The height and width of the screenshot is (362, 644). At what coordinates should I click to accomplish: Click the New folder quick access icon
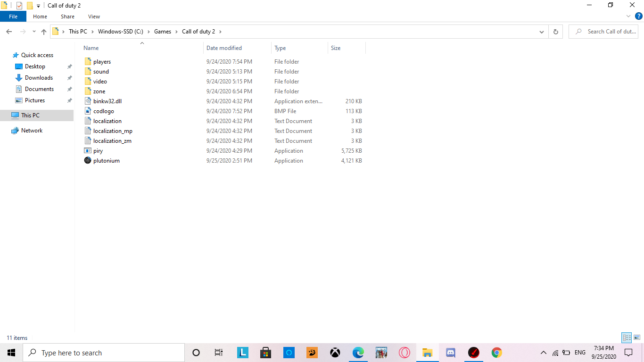click(30, 6)
